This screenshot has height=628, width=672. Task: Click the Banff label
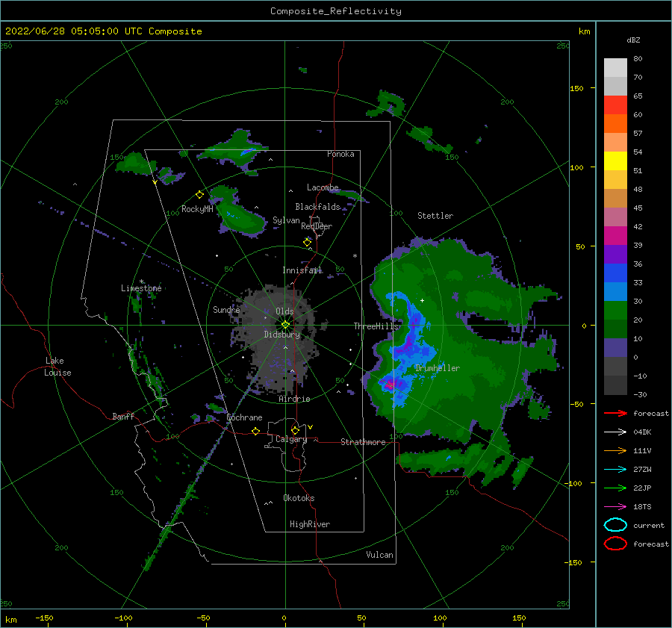pyautogui.click(x=123, y=416)
